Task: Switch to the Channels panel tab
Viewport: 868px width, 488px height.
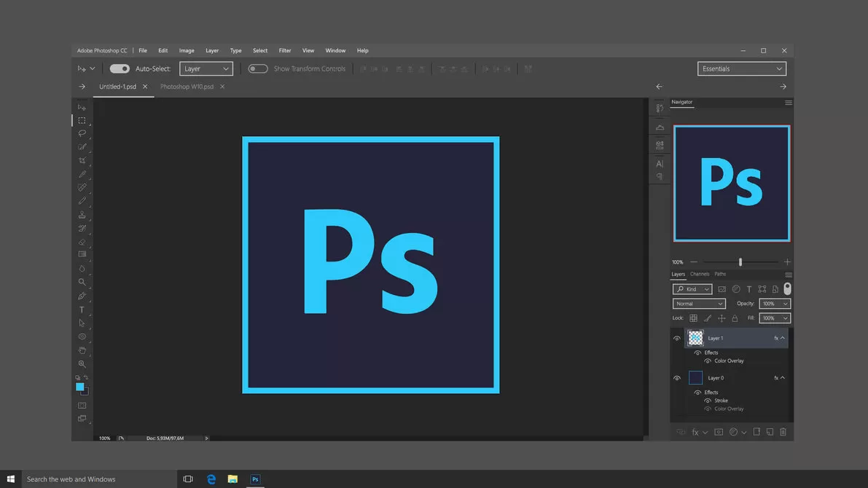Action: click(700, 274)
